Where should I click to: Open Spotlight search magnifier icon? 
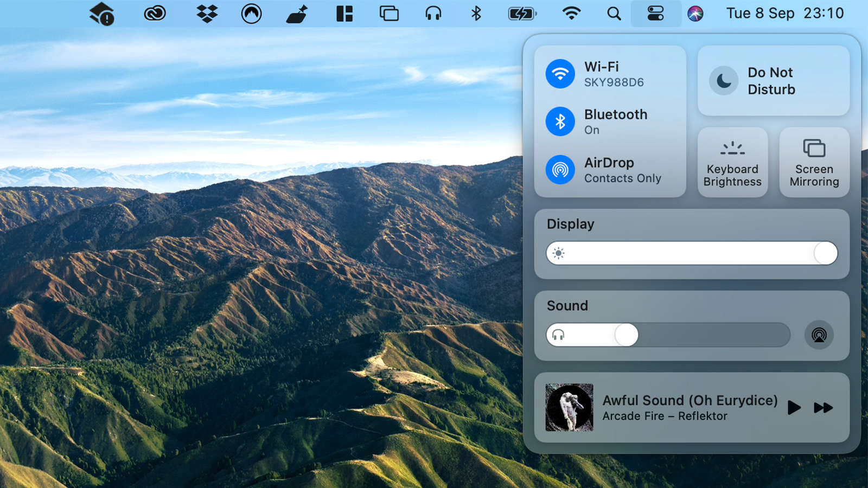click(614, 14)
